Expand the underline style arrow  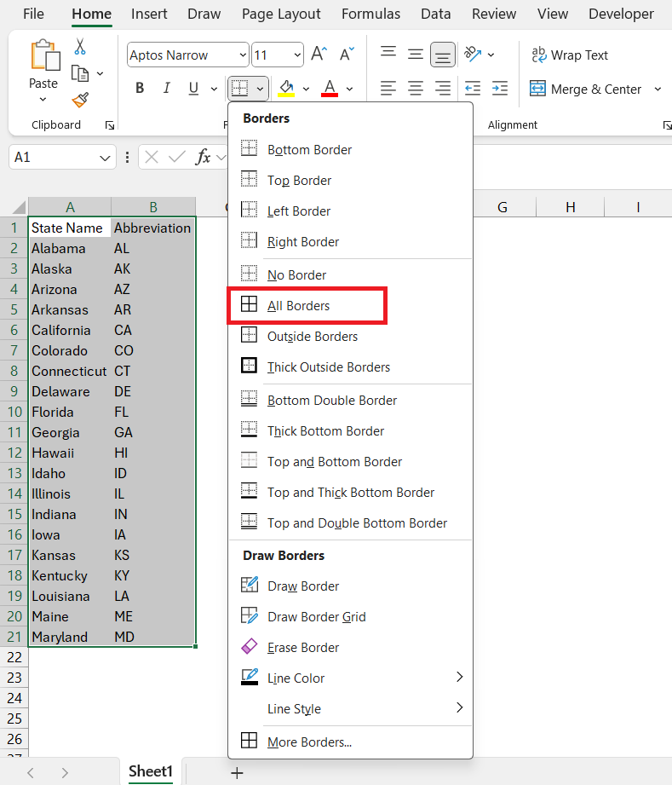(x=214, y=89)
